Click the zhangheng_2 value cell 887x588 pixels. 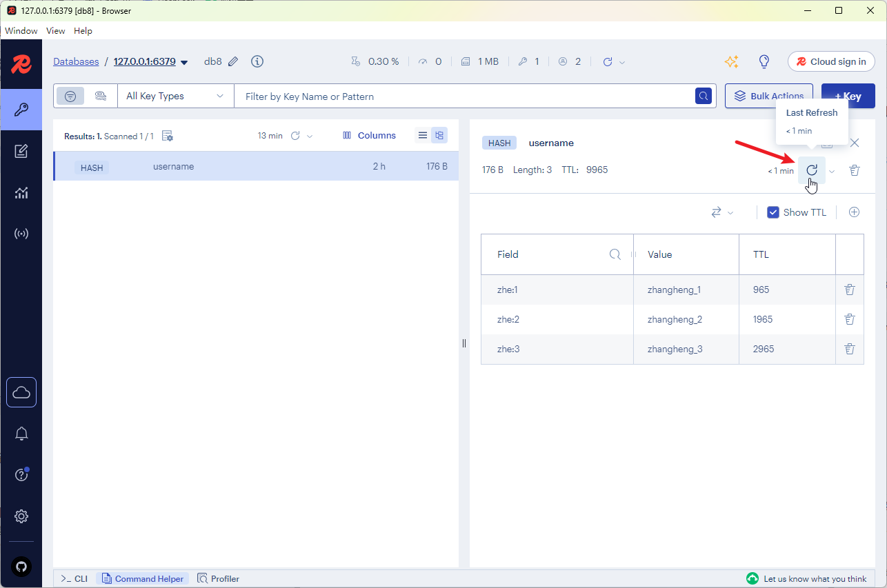tap(686, 319)
